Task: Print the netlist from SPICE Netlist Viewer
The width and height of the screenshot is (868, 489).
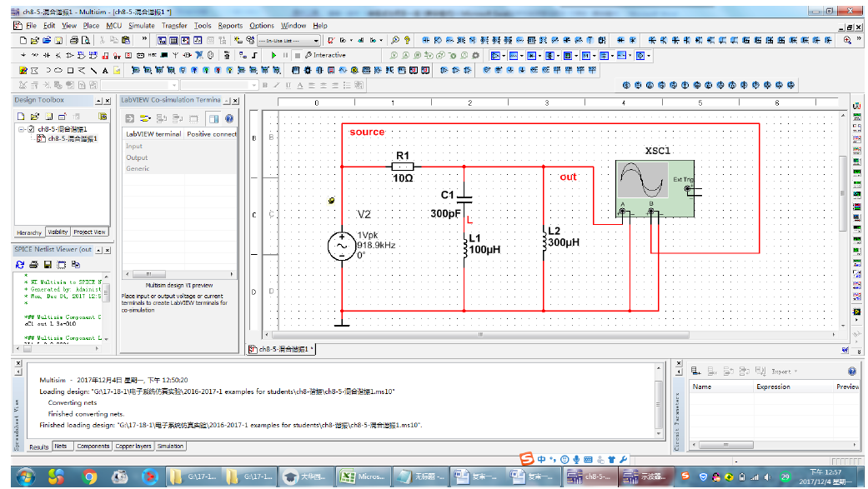Action: click(x=33, y=265)
